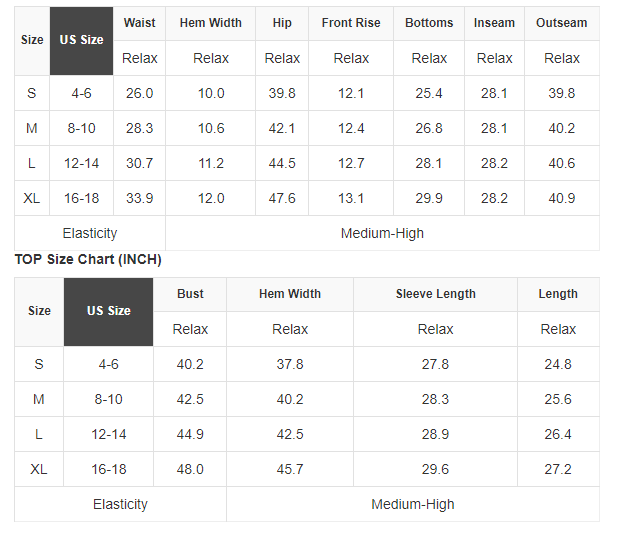Select the 44.9 bust value for size L
Screen dimensions: 639x535
tap(190, 434)
